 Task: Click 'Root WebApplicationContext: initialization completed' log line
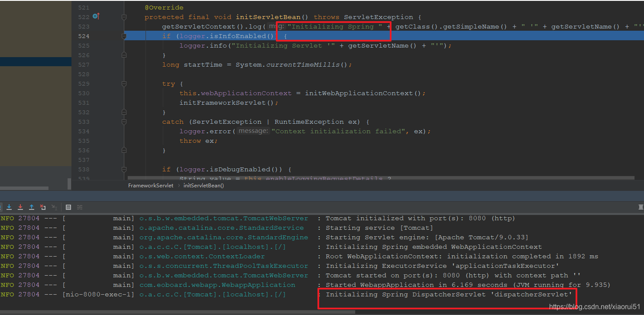(462, 256)
